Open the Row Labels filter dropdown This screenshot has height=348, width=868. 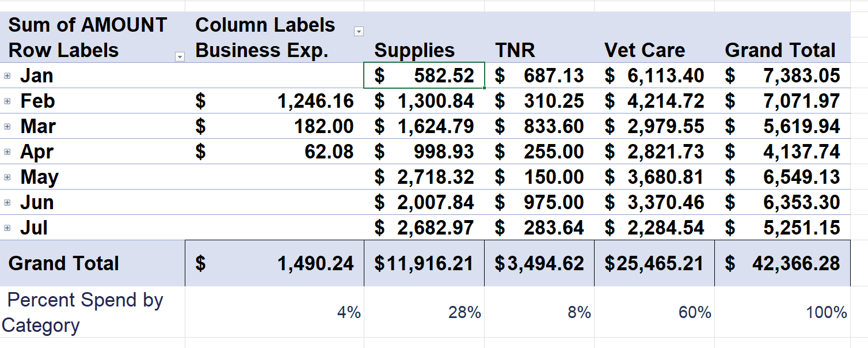tap(180, 56)
